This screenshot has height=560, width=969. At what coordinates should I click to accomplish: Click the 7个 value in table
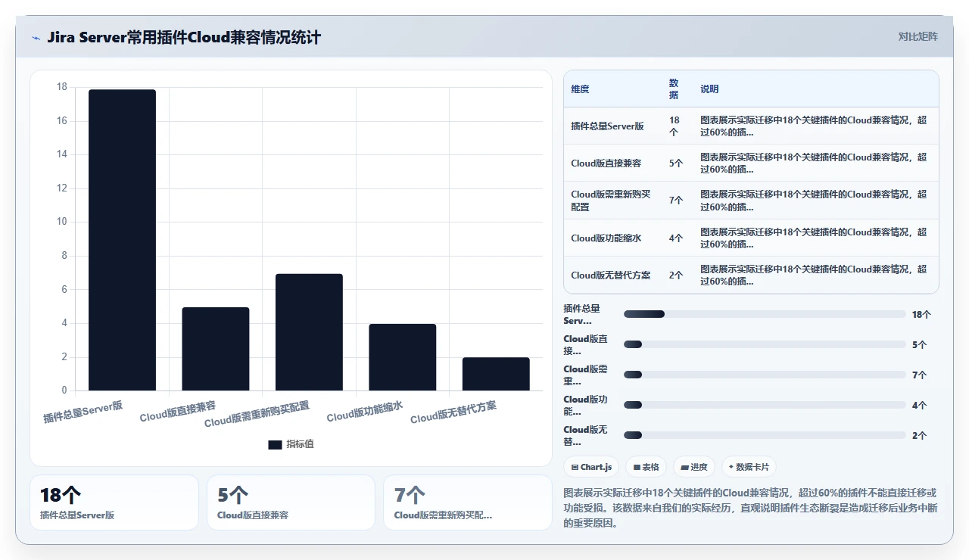pyautogui.click(x=676, y=201)
